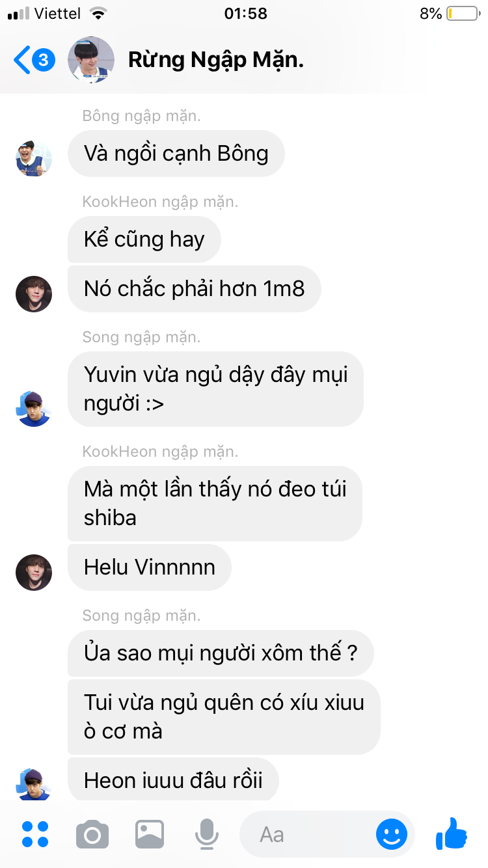Open the camera icon in the toolbar

92,834
